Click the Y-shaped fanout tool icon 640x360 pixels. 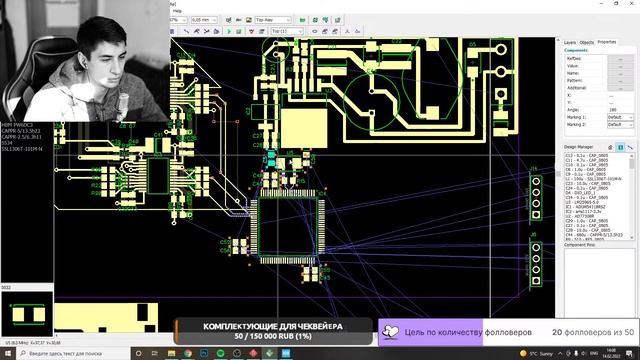tap(347, 31)
